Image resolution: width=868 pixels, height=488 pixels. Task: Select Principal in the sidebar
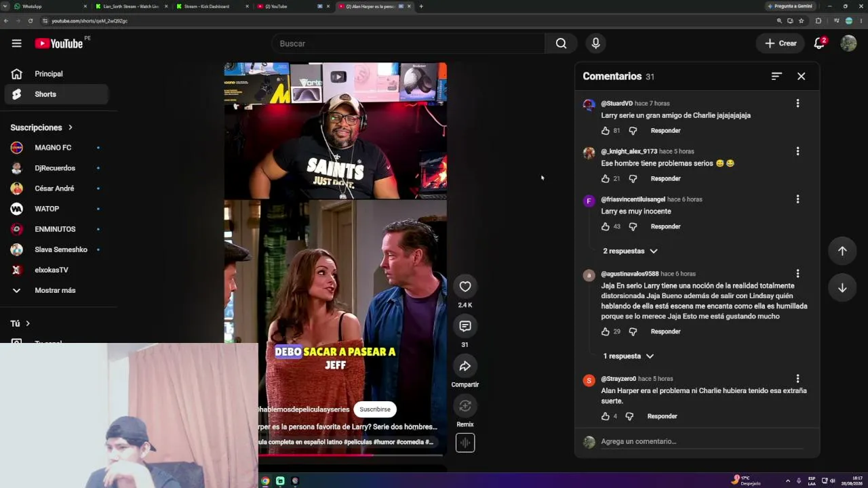(x=56, y=74)
